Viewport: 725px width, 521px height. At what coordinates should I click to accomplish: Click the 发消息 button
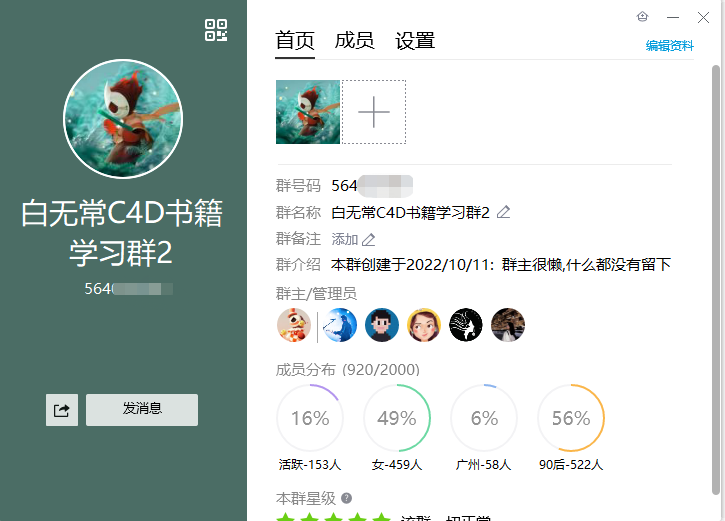click(x=142, y=410)
